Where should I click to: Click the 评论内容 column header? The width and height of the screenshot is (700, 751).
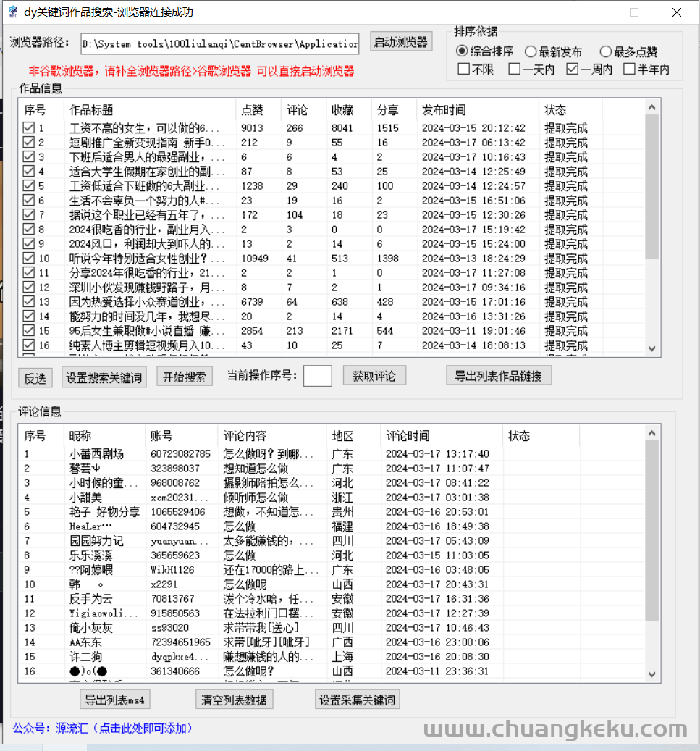tap(272, 436)
